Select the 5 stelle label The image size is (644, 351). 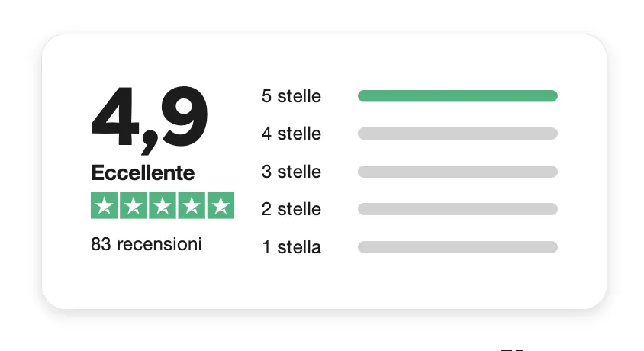(x=291, y=96)
